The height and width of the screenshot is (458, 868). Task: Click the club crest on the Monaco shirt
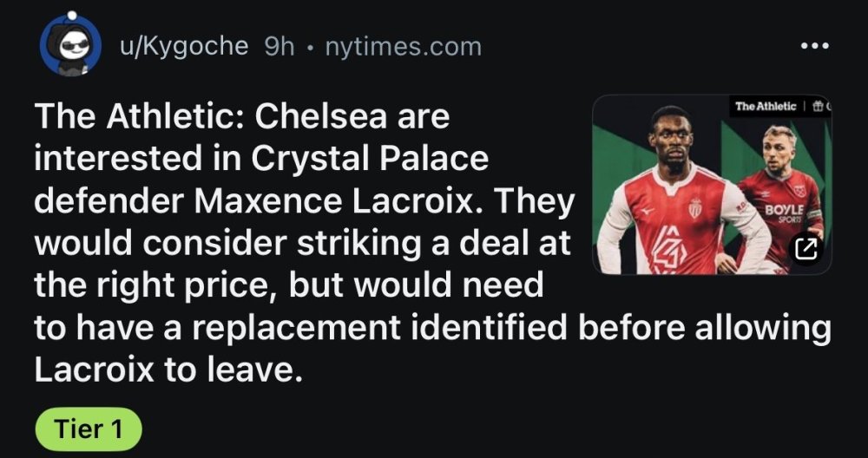(x=695, y=209)
